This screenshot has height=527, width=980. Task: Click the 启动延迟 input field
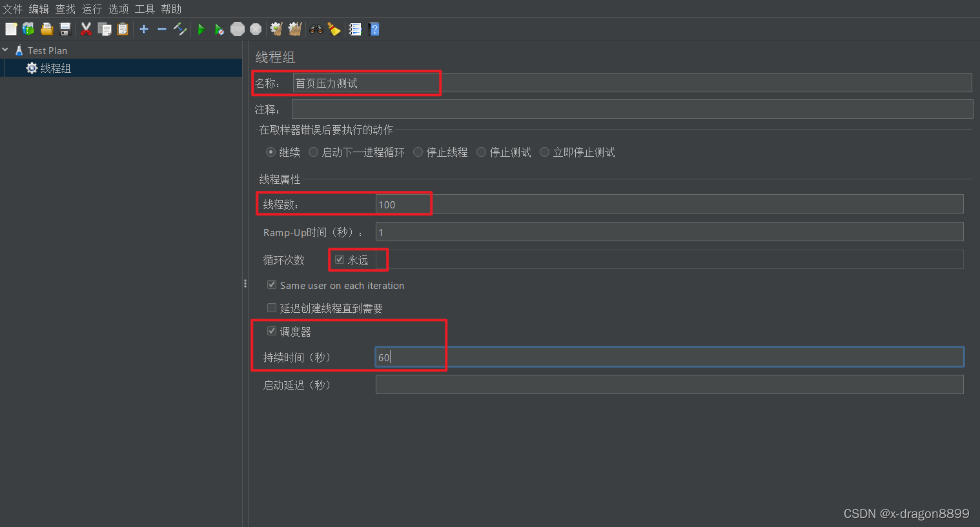pyautogui.click(x=669, y=384)
